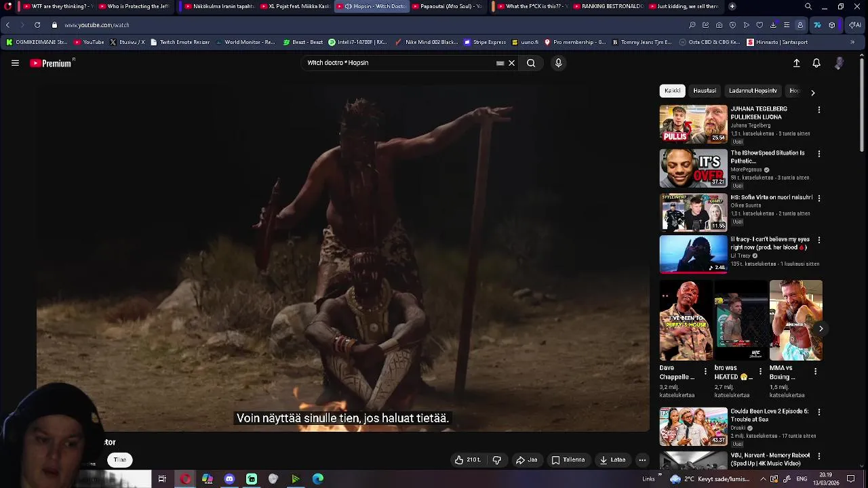The image size is (868, 488).
Task: Open options for Juhana Tegelberg video
Action: click(x=818, y=110)
